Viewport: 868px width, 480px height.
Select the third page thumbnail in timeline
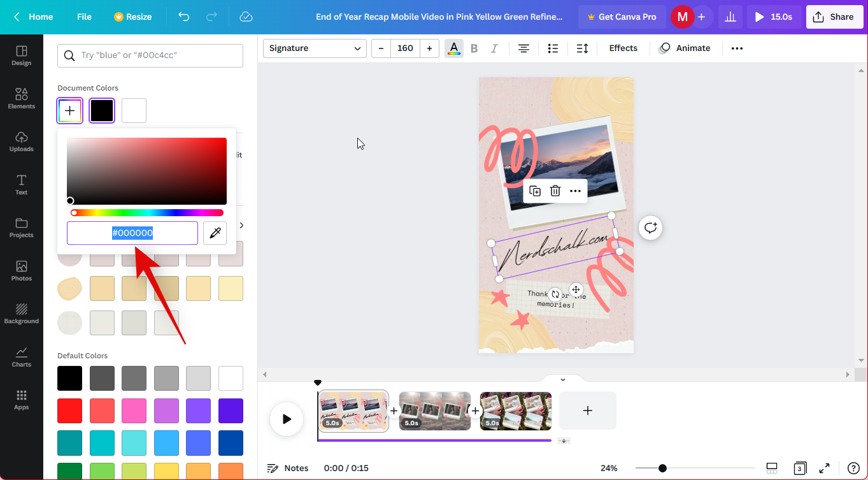[516, 411]
